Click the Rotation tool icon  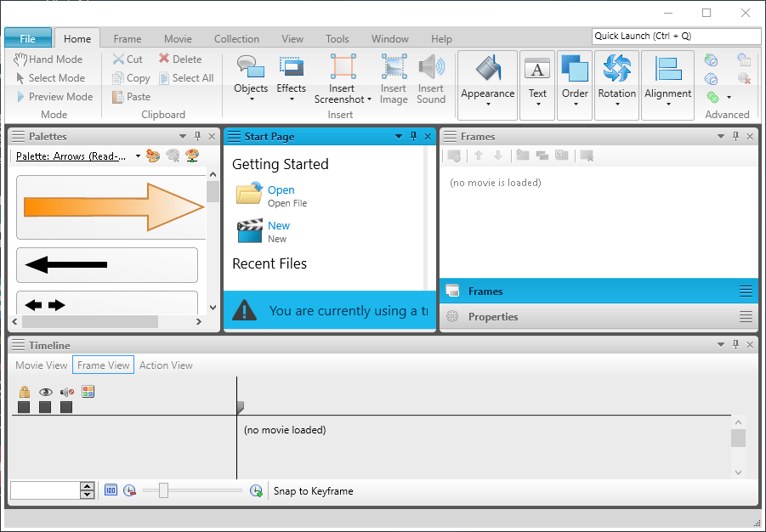(616, 68)
